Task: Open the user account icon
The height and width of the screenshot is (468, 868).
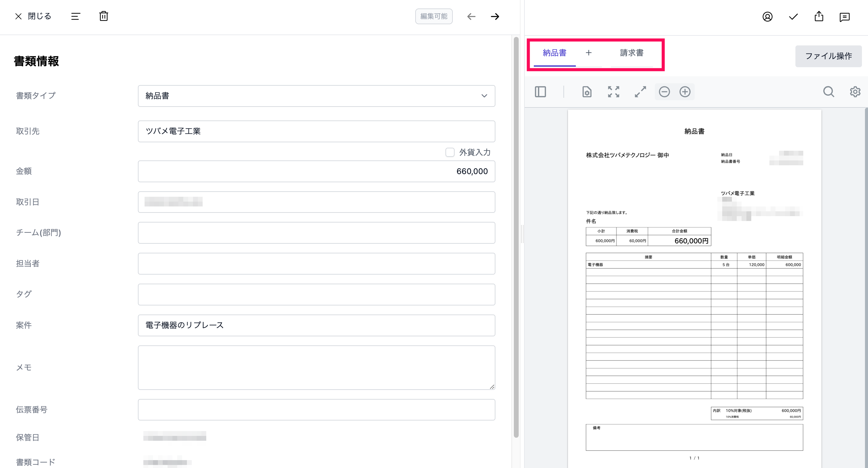Action: coord(767,17)
